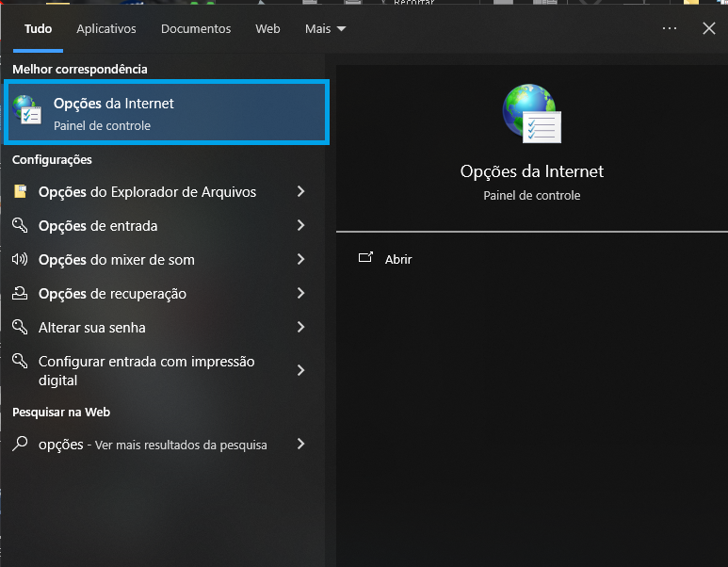The height and width of the screenshot is (567, 728).
Task: Click the large globe icon in the preview pane
Action: (x=531, y=113)
